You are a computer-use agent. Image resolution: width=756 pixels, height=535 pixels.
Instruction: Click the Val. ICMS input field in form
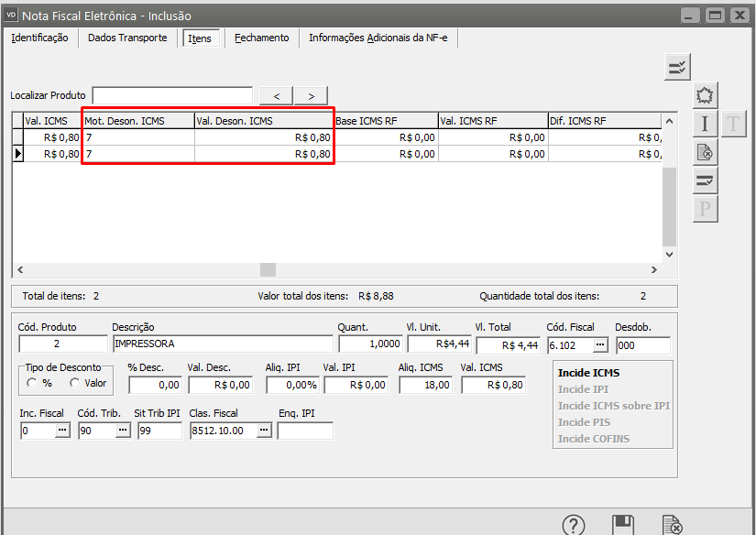pos(493,385)
